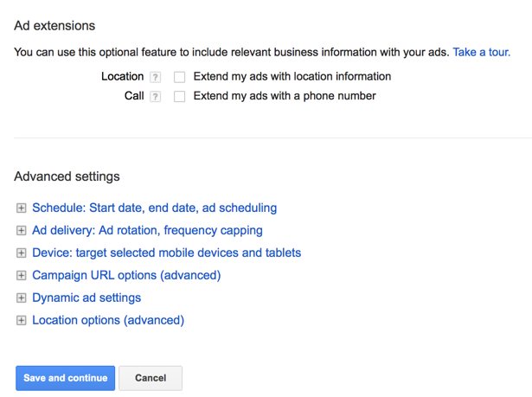Enable the location information extension checkbox
532x397 pixels.
[x=180, y=77]
